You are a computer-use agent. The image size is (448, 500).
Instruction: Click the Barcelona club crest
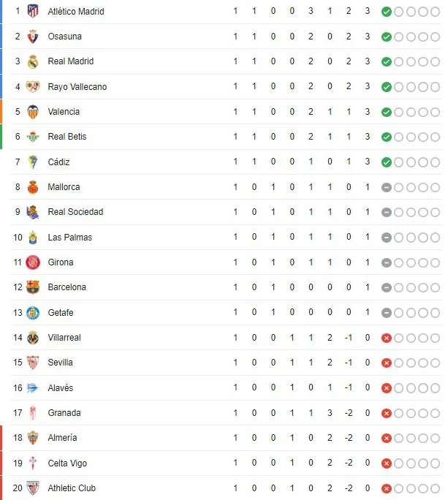click(x=33, y=287)
